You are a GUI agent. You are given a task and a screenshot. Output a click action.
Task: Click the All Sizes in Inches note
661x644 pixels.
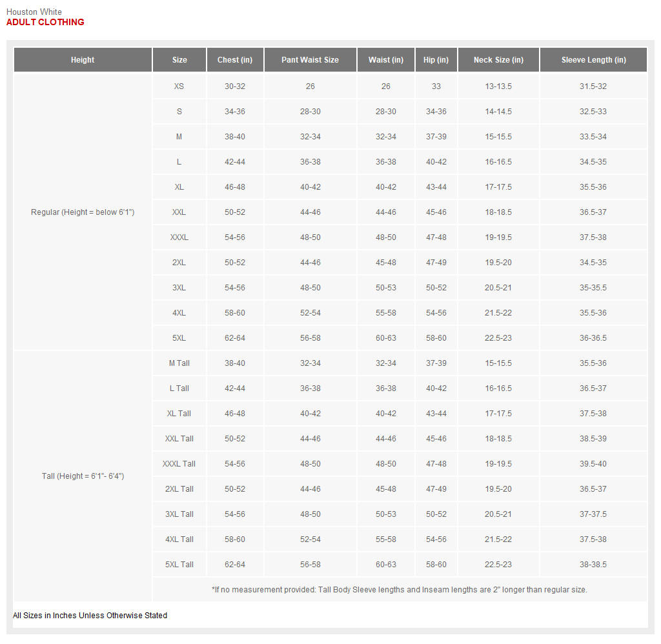coord(90,616)
